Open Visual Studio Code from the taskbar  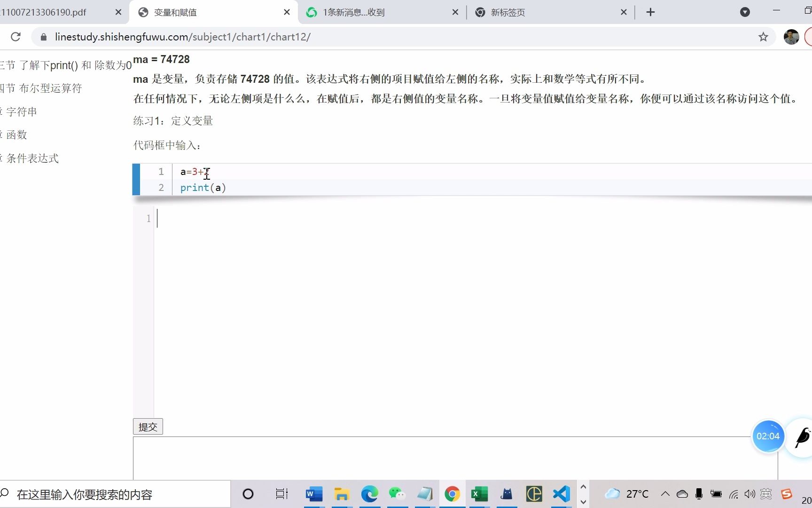[561, 494]
